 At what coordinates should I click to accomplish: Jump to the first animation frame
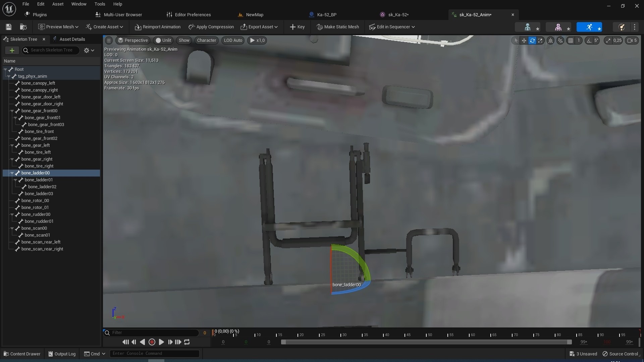pyautogui.click(x=125, y=342)
